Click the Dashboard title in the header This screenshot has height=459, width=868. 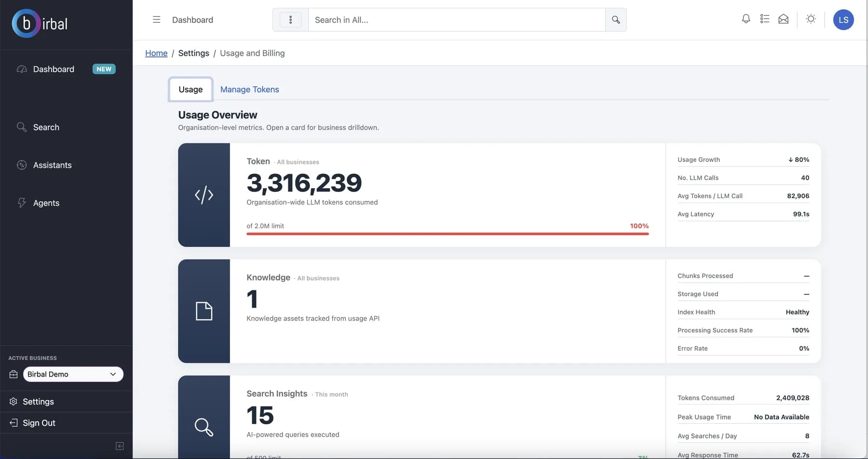(x=192, y=20)
